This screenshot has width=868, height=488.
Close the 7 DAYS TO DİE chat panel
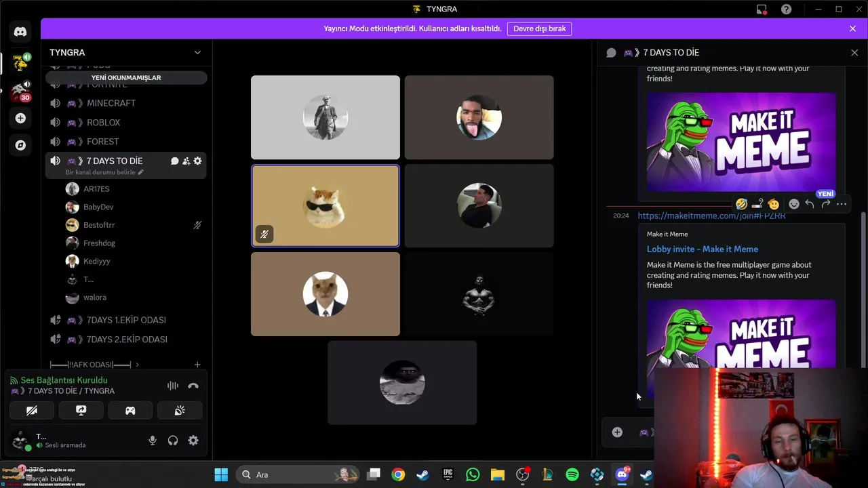click(x=854, y=52)
